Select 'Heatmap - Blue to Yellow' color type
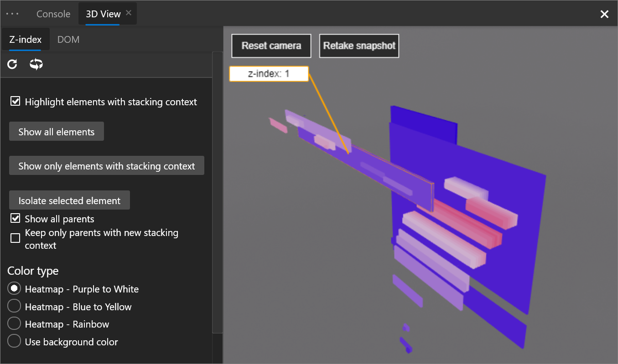 pyautogui.click(x=14, y=306)
